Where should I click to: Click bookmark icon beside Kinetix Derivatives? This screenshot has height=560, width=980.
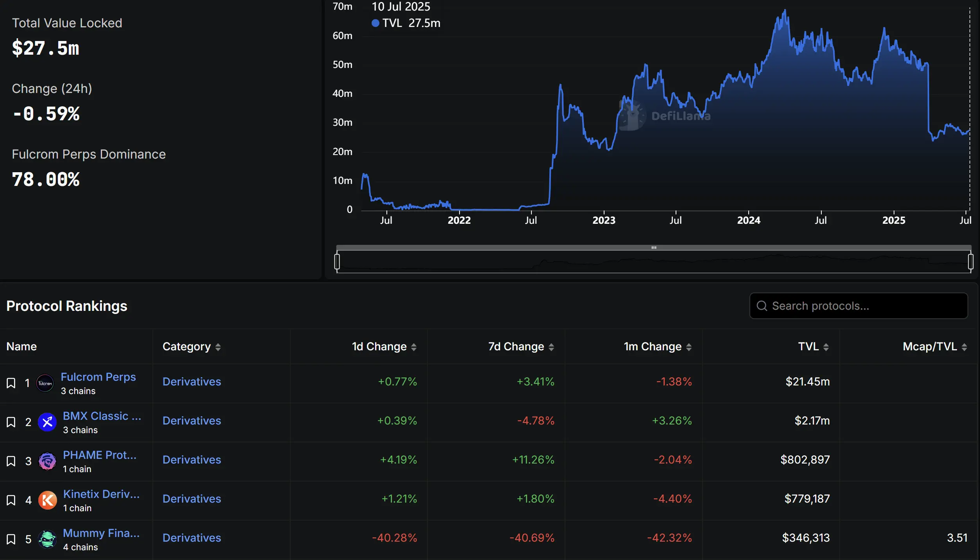point(11,500)
